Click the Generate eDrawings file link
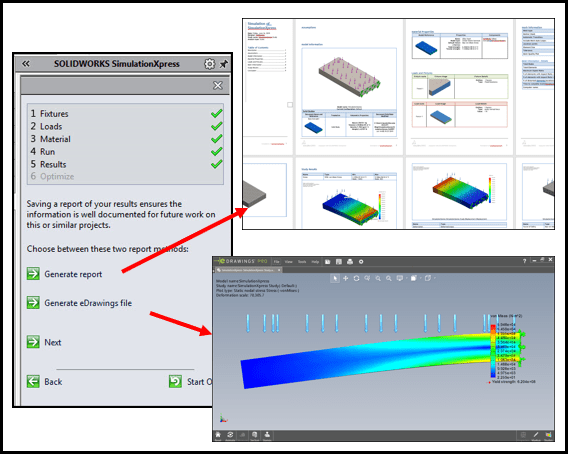This screenshot has width=568, height=454. pyautogui.click(x=88, y=303)
